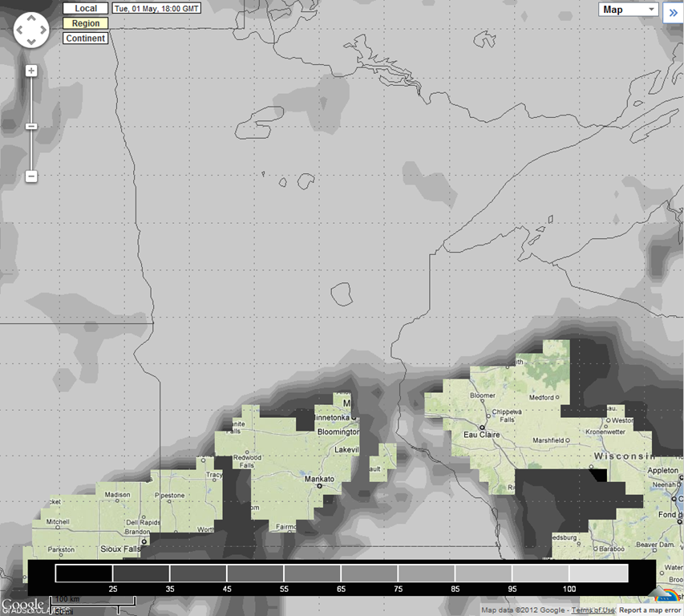Pan the map left with the pan control arrow

pyautogui.click(x=19, y=30)
